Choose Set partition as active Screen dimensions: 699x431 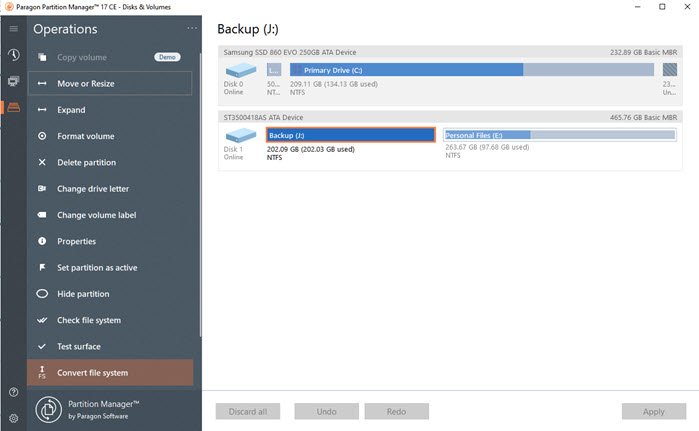click(x=110, y=267)
